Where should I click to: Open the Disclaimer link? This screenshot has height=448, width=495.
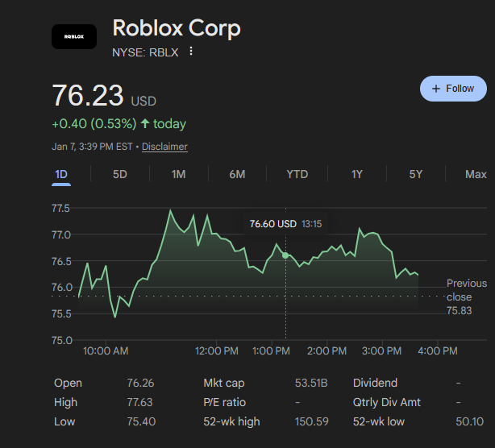tap(164, 147)
